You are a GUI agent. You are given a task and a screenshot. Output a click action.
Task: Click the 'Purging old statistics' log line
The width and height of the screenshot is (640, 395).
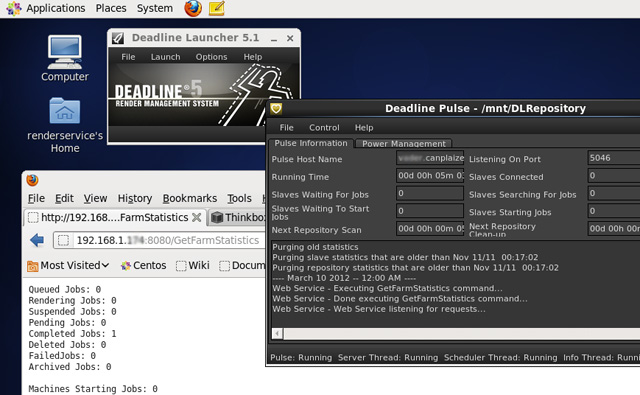pyautogui.click(x=315, y=247)
